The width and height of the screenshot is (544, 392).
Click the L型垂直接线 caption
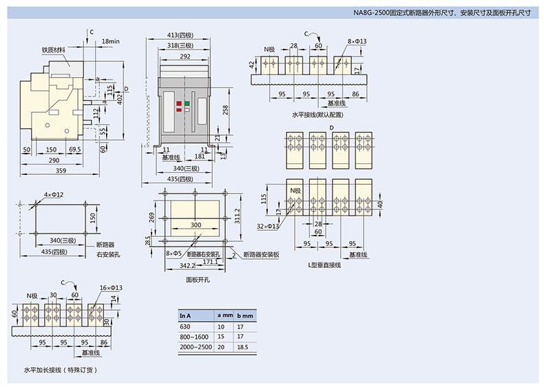(324, 264)
